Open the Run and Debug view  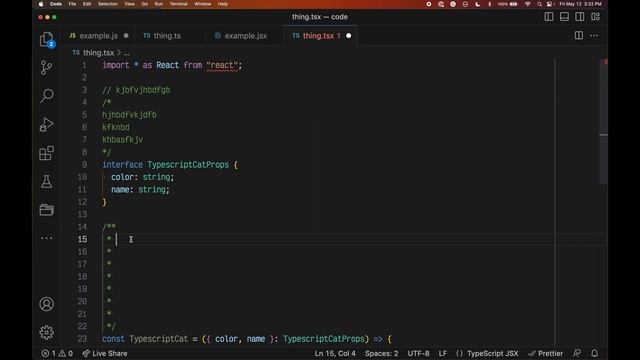[47, 124]
